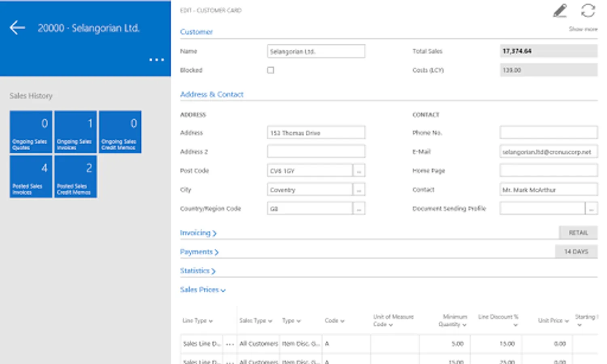Click the Customer section header
This screenshot has width=607, height=364.
pyautogui.click(x=196, y=32)
